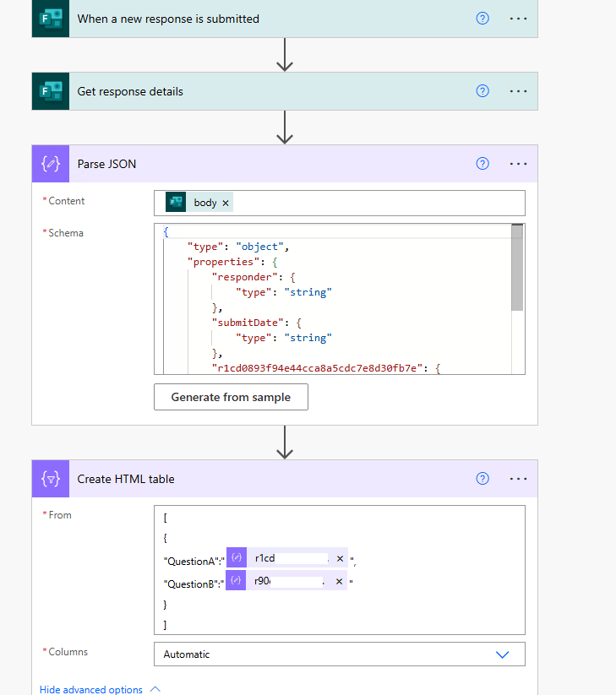Click the Create HTML table action icon

pos(51,479)
